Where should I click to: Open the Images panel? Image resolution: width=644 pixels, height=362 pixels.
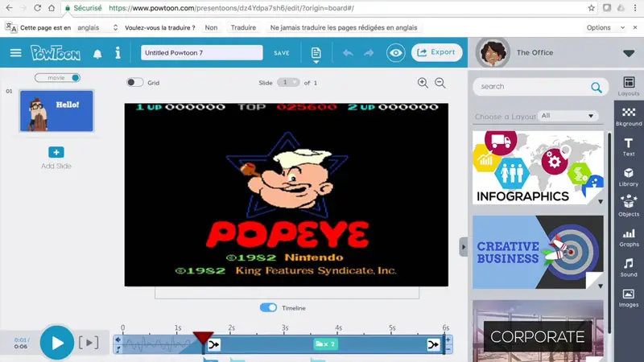click(629, 298)
